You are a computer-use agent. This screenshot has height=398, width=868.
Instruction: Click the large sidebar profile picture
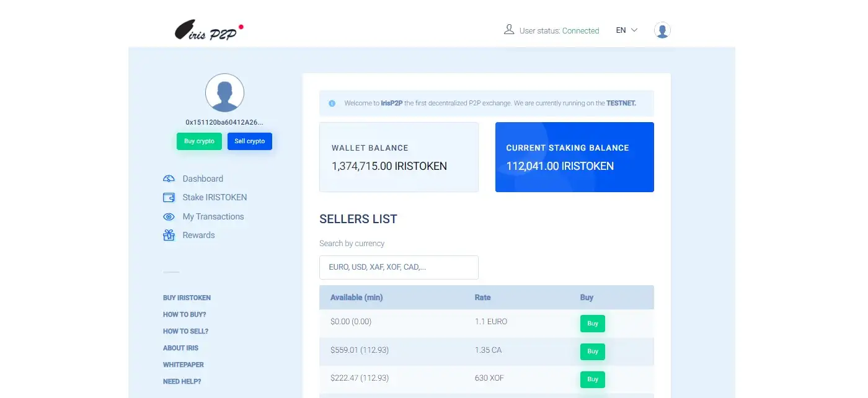tap(224, 93)
